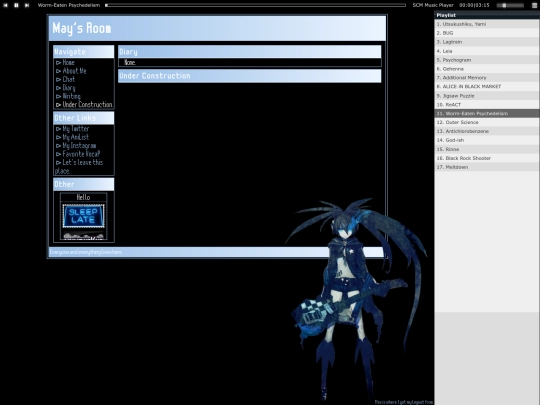Click the Hello text box

pyautogui.click(x=83, y=197)
